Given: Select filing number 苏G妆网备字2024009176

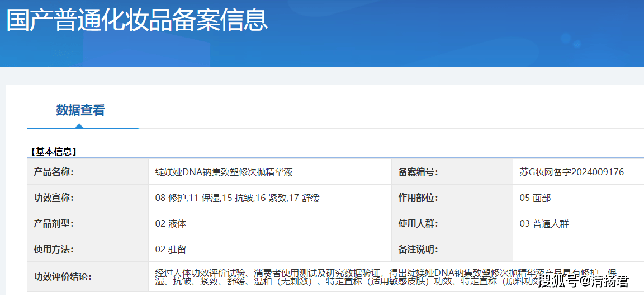Looking at the screenshot, I should click(572, 172).
